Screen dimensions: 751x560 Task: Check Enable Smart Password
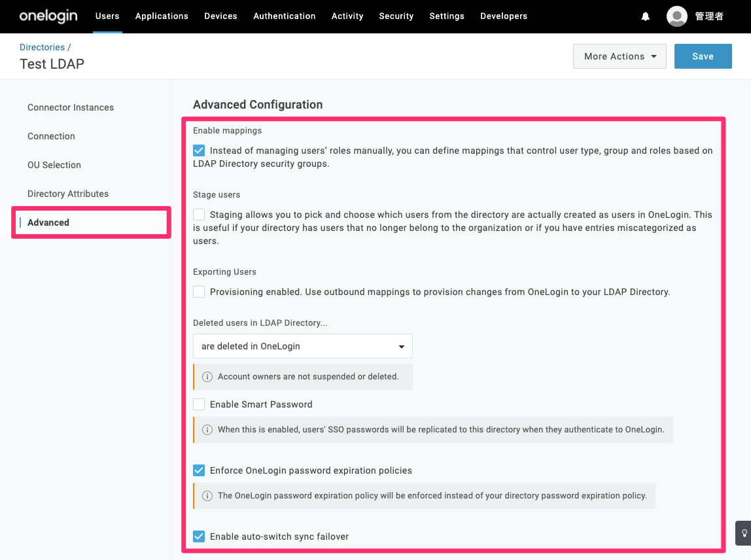pos(199,404)
